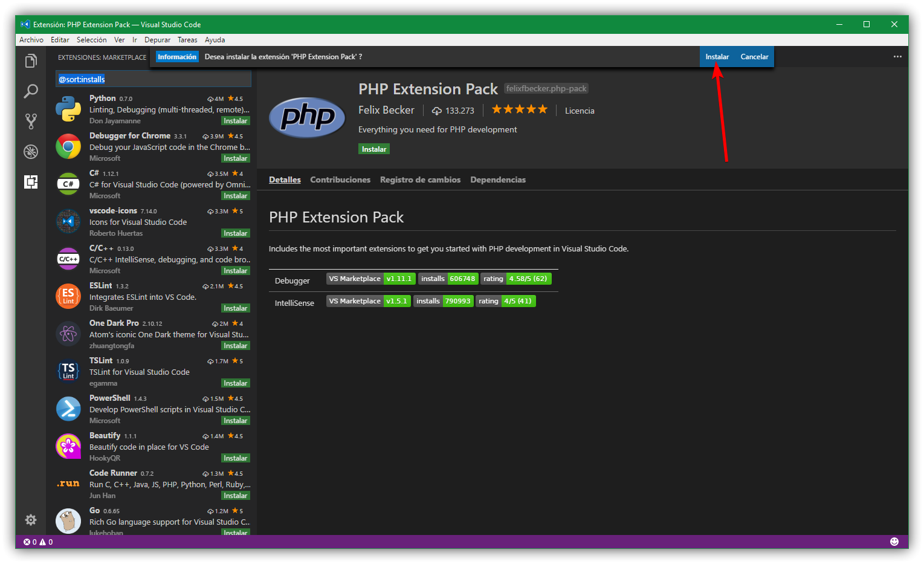Install the Debugger for Chrome extension

point(235,158)
